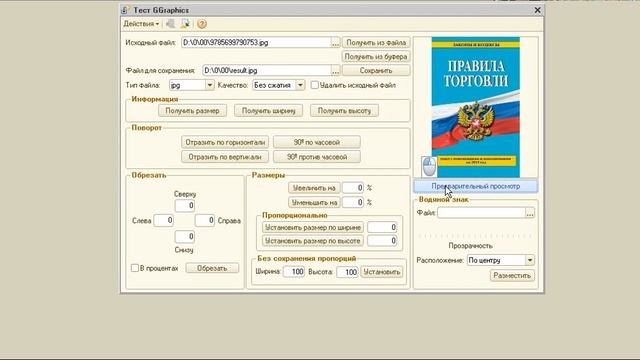The width and height of the screenshot is (640, 360).
Task: Click the Сохранить button
Action: [376, 71]
